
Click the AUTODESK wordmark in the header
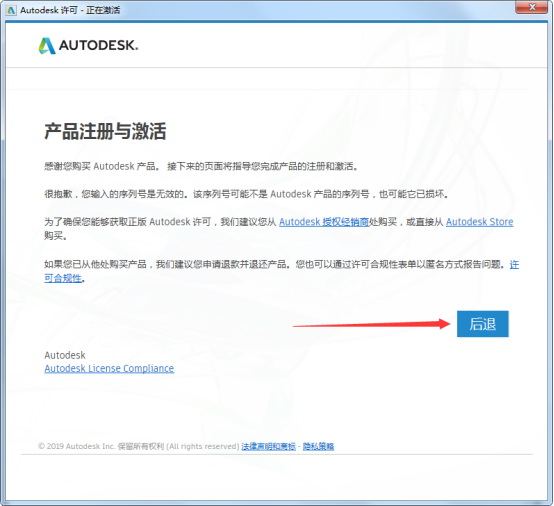pyautogui.click(x=98, y=46)
